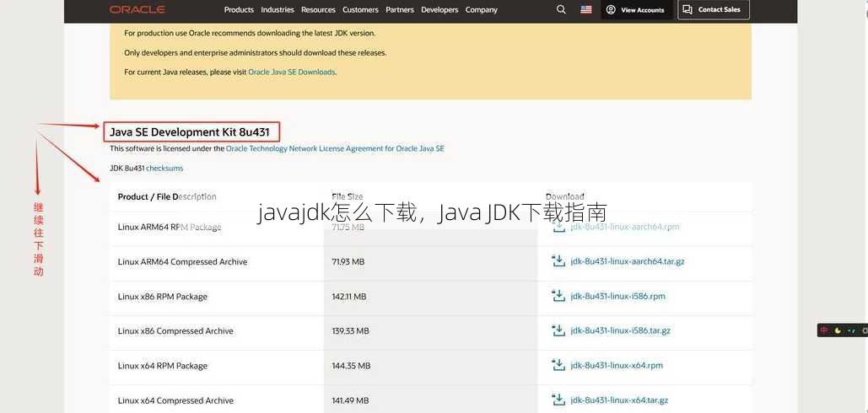Click download icon for jdk-8u431-linux-i586.rpm
This screenshot has width=868, height=413.
(558, 296)
